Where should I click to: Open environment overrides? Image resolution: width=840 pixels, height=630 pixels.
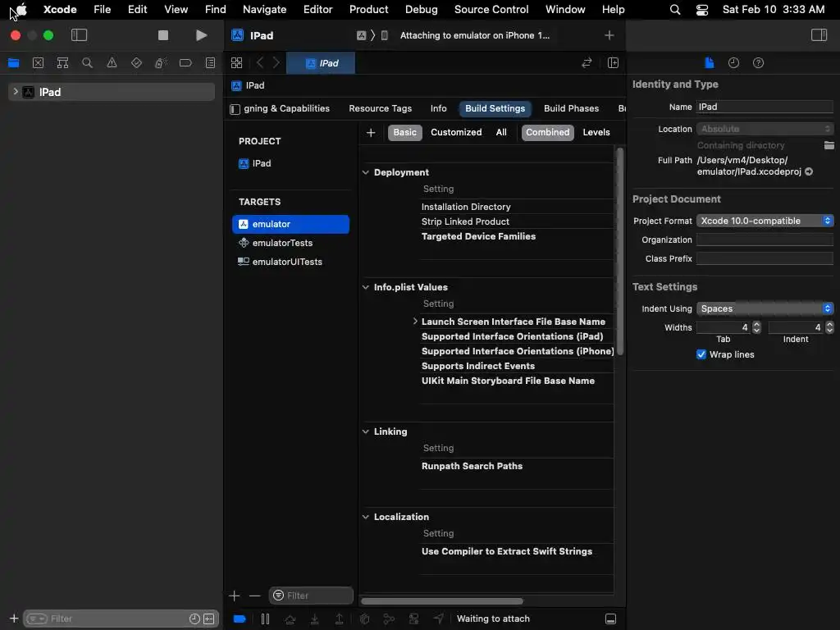tap(413, 619)
